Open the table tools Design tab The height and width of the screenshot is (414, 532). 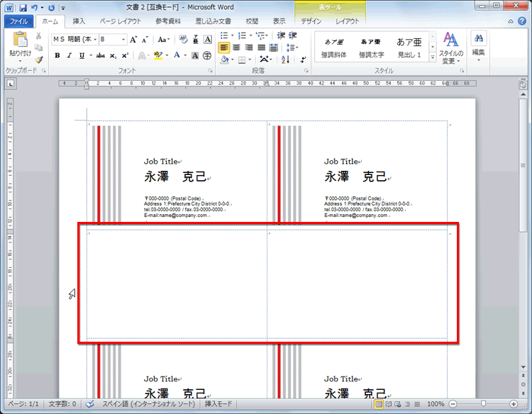point(311,21)
